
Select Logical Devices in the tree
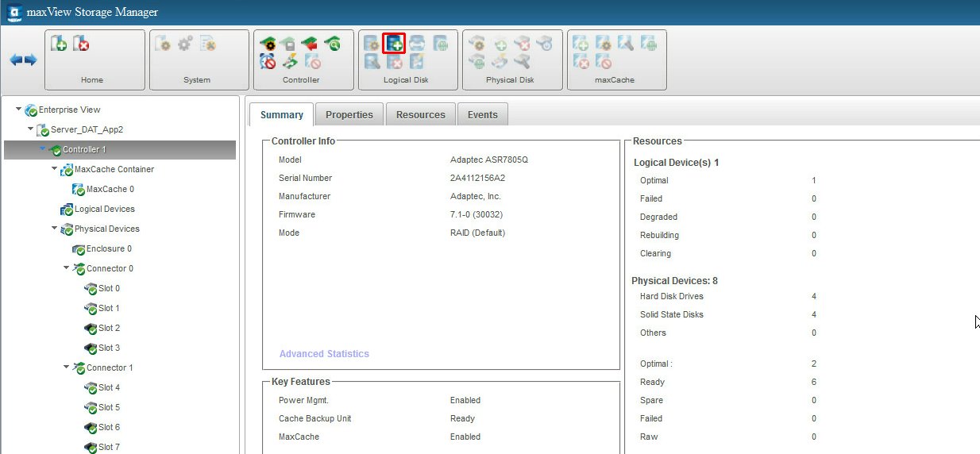click(x=104, y=209)
